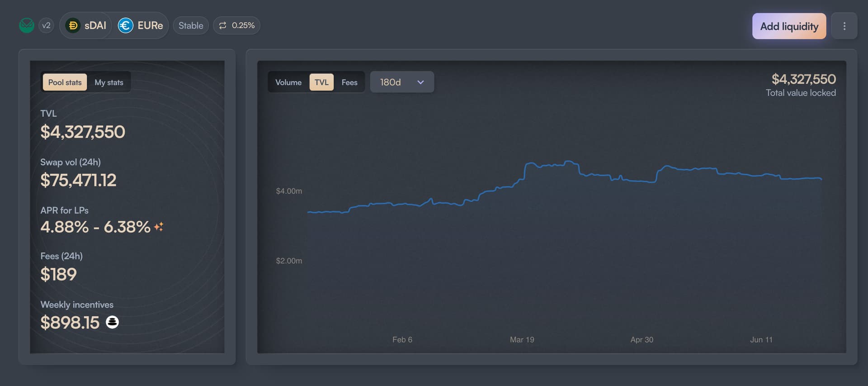This screenshot has height=386, width=868.
Task: Click the Stable pool type badge
Action: (191, 25)
